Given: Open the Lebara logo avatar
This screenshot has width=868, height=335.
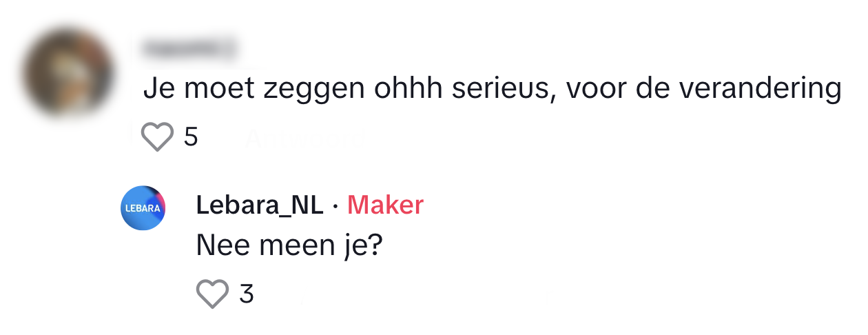Looking at the screenshot, I should [143, 207].
